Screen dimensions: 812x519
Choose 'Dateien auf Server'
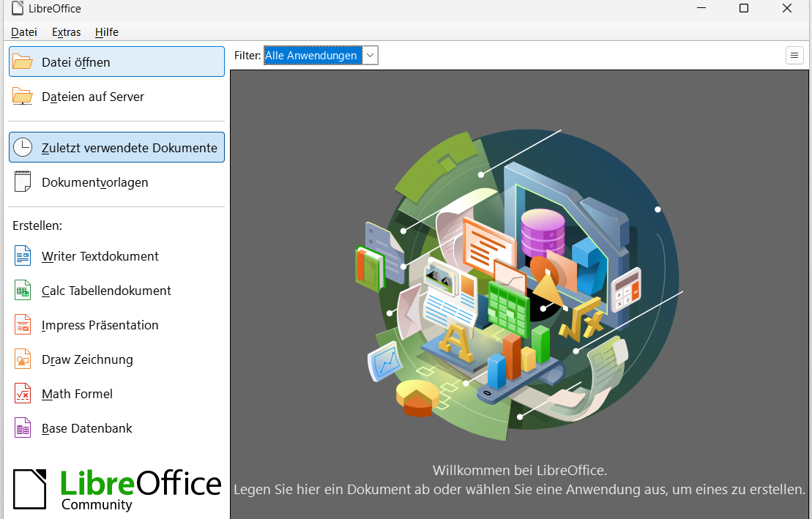92,97
